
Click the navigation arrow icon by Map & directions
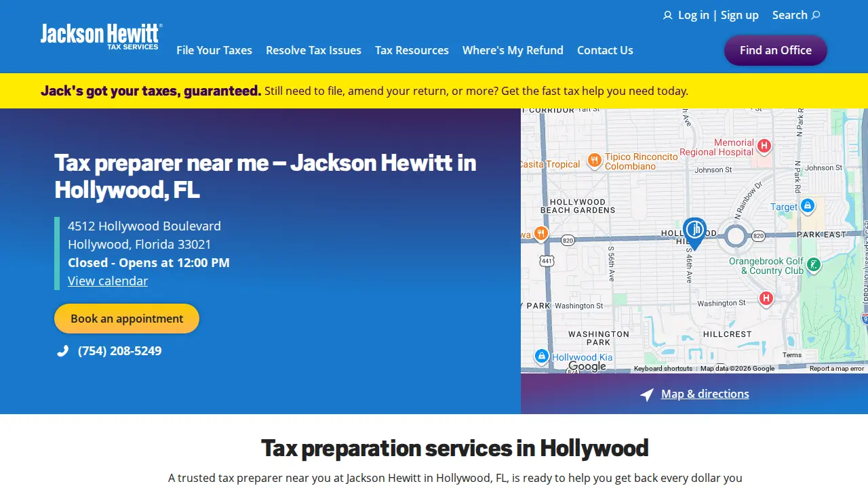[x=647, y=394]
